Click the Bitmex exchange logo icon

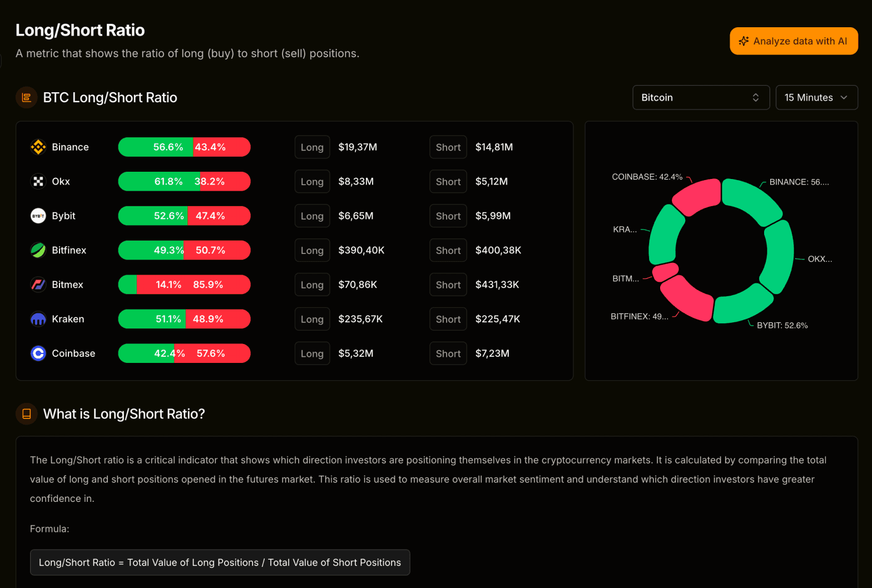(x=38, y=285)
